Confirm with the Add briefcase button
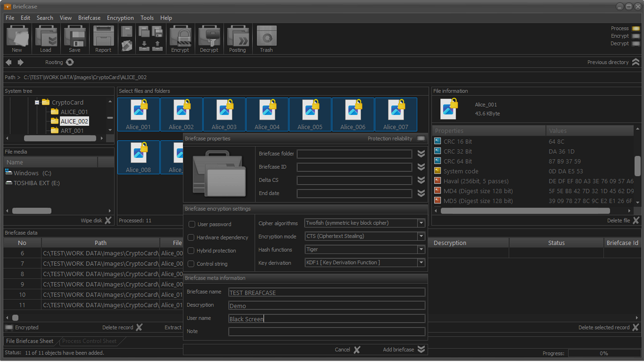This screenshot has height=362, width=644. coord(400,349)
